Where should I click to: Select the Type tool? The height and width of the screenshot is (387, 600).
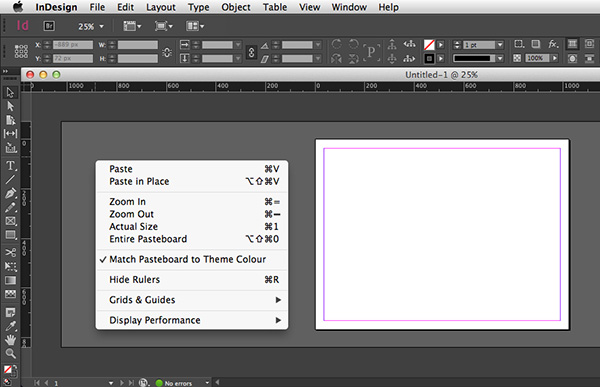point(10,165)
